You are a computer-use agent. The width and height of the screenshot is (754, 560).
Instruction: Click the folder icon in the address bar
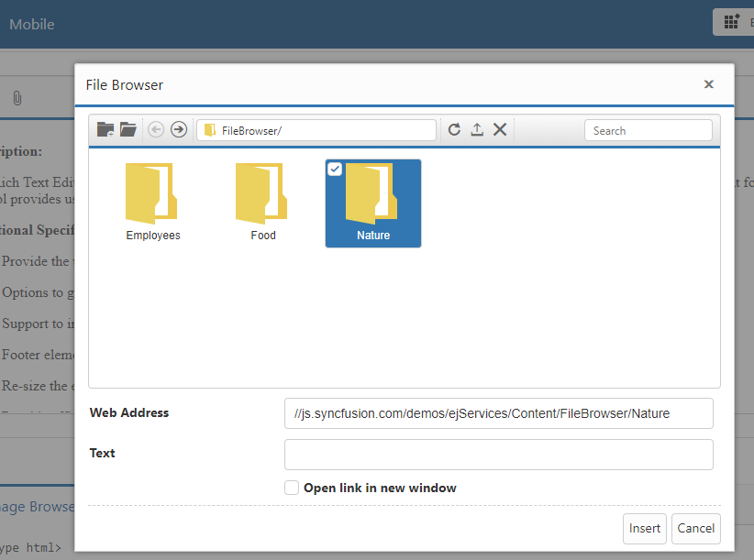point(209,130)
